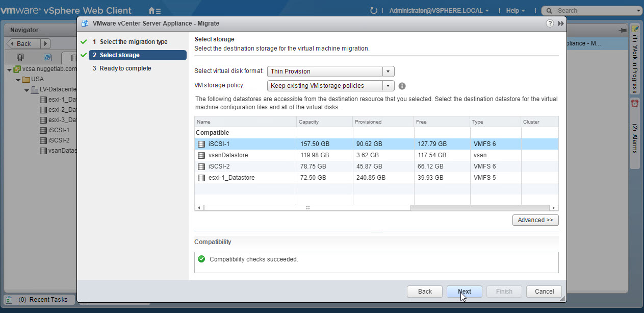
Task: Click the Work In Progress icon in sidebar
Action: (x=635, y=29)
